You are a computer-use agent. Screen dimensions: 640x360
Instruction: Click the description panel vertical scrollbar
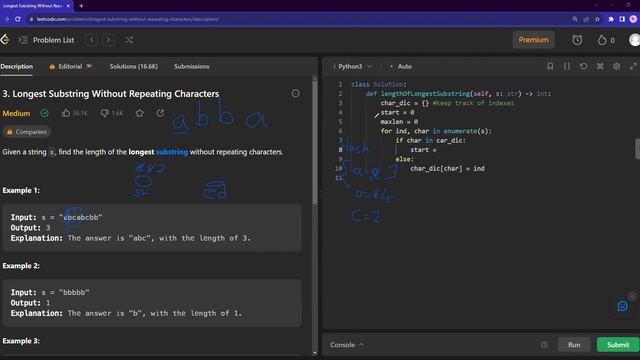coord(315,141)
